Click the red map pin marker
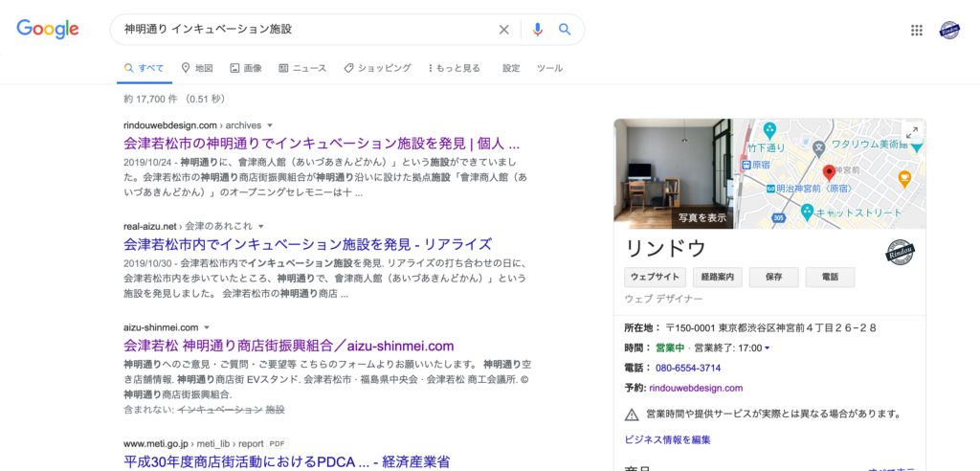Screen dimensions: 980x471 click(x=829, y=173)
